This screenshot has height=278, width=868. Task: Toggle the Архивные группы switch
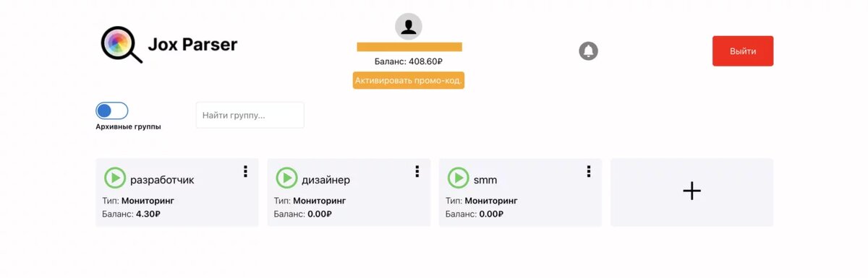coord(112,110)
